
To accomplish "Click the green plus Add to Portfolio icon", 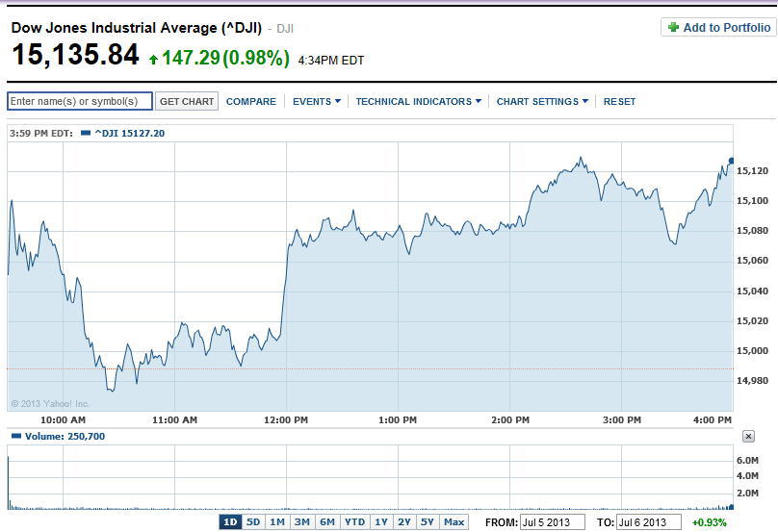I will 673,27.
